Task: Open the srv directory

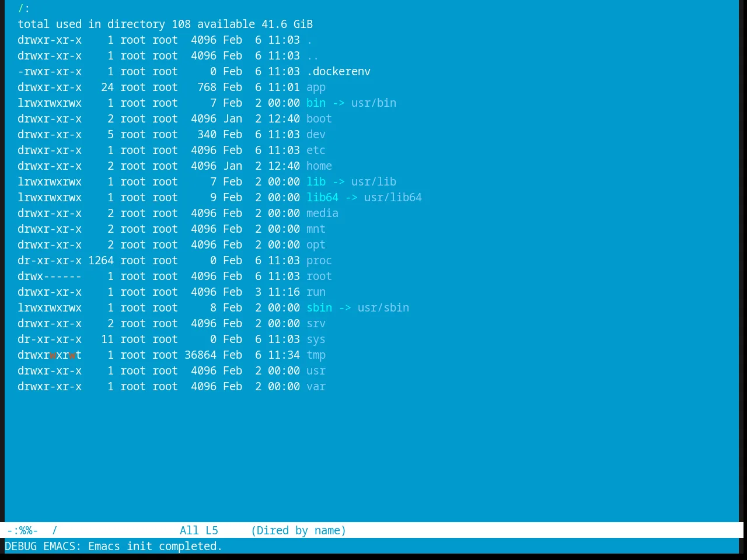Action: (316, 323)
